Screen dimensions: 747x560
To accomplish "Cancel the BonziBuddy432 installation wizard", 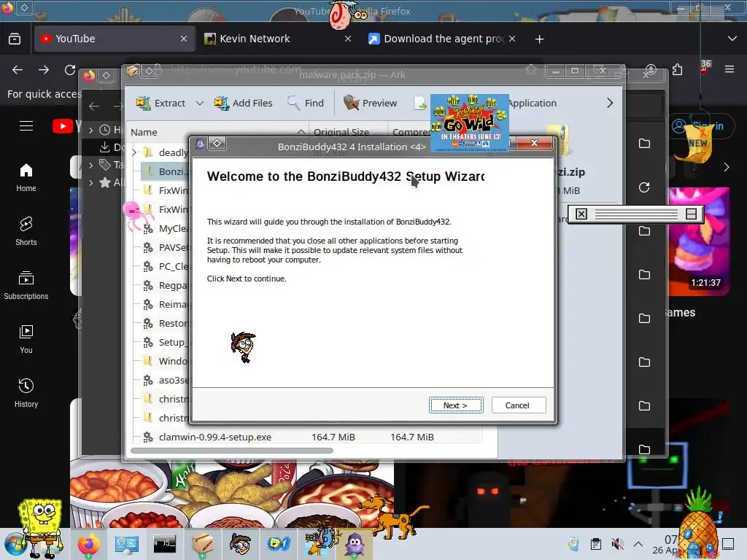I will pos(519,405).
